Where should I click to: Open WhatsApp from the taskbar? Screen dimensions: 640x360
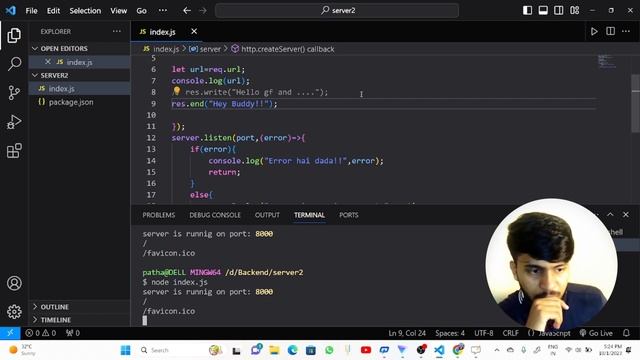point(329,350)
